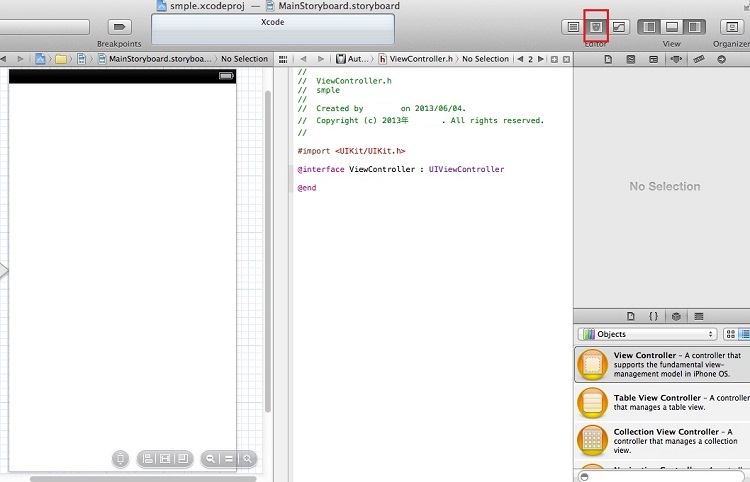Click the Scheme selector field
This screenshot has height=482, width=750.
(44, 27)
